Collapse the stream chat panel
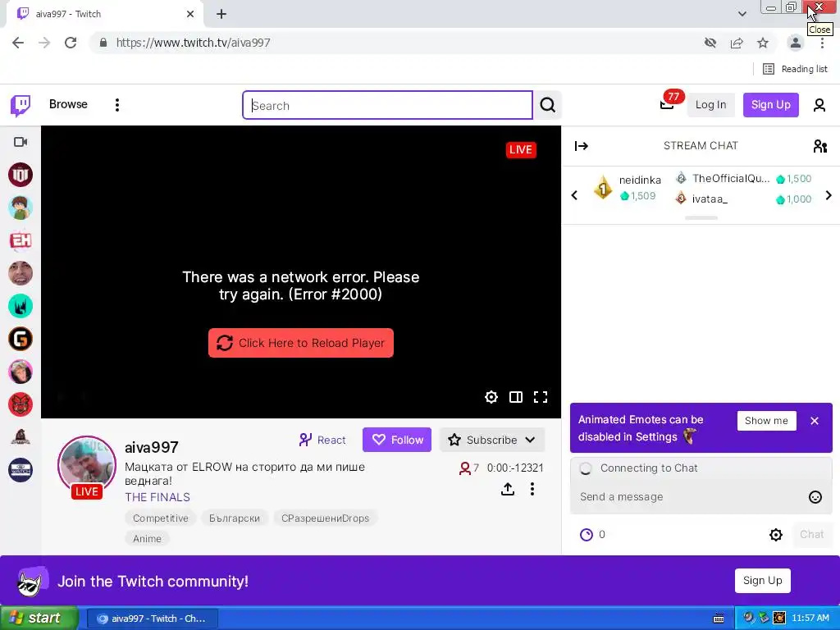The image size is (840, 630). tap(582, 146)
